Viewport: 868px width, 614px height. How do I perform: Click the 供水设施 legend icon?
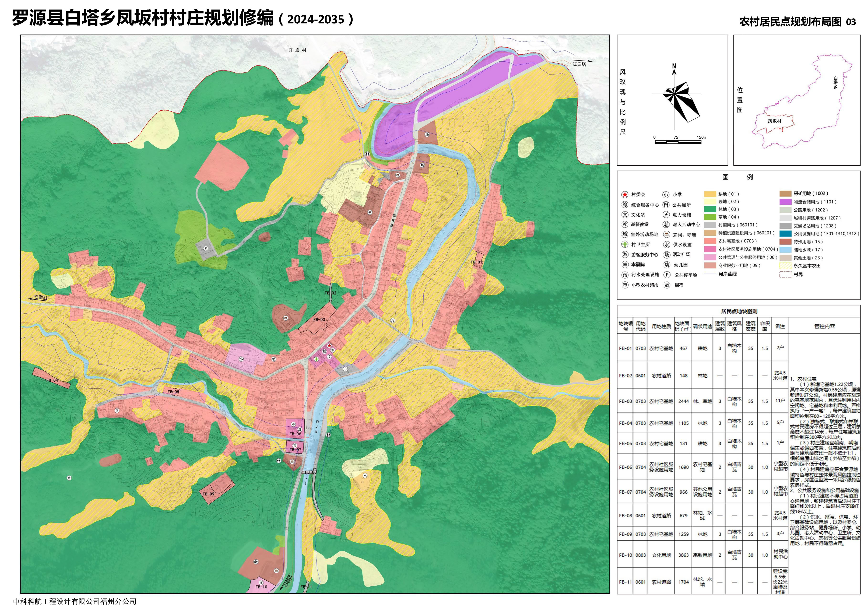[x=667, y=245]
